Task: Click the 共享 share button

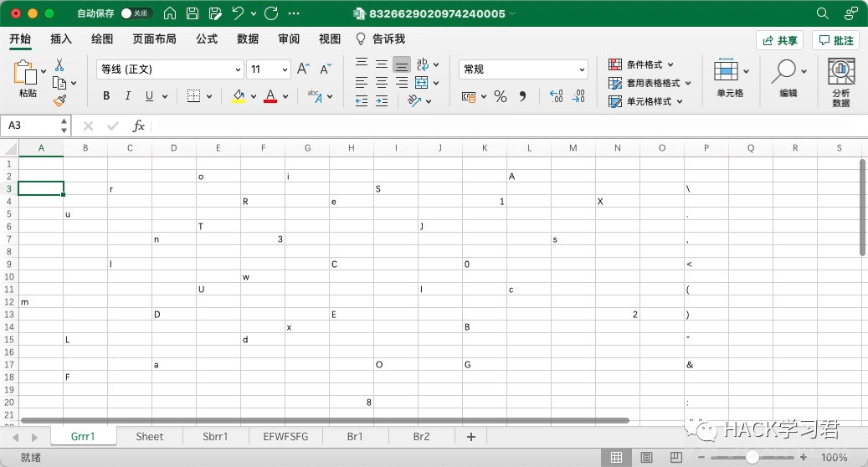Action: coord(780,40)
